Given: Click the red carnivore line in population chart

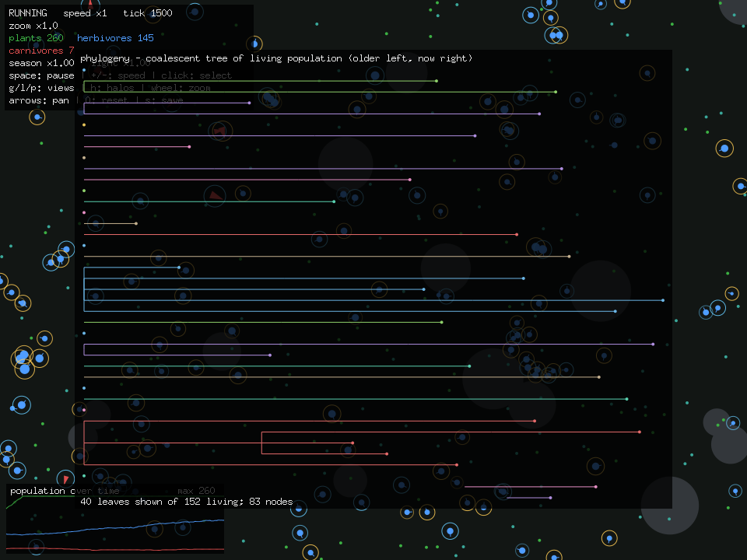Looking at the screenshot, I should pyautogui.click(x=114, y=549).
